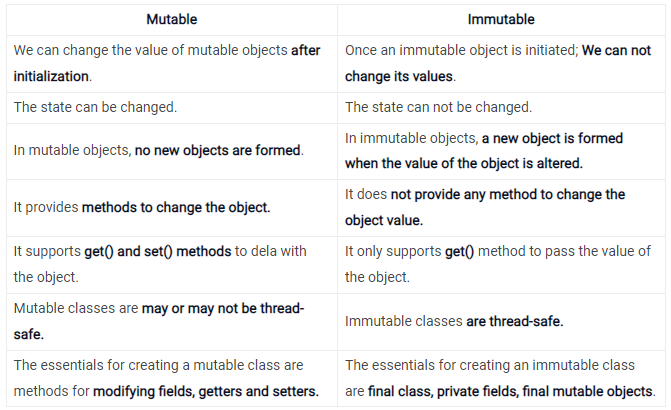Screen dimensions: 671x410
Task: Click the Mutable column header
Action: pos(172,19)
